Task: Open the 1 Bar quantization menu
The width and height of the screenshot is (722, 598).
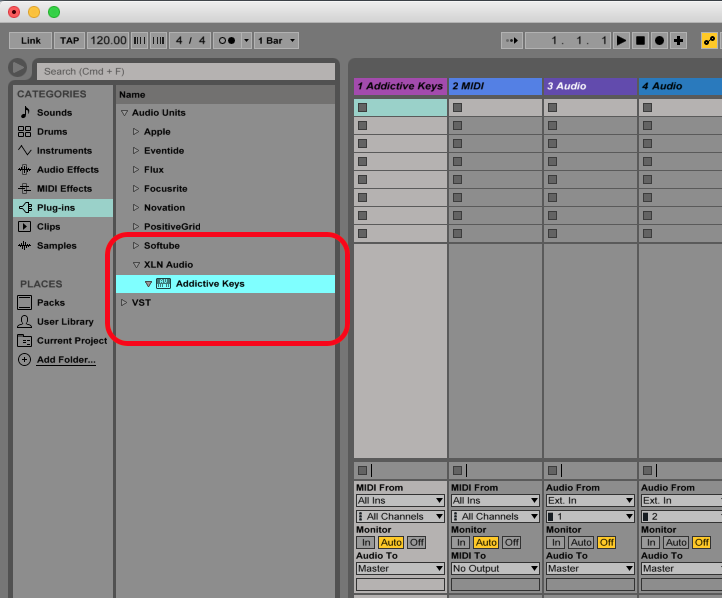Action: click(x=276, y=41)
